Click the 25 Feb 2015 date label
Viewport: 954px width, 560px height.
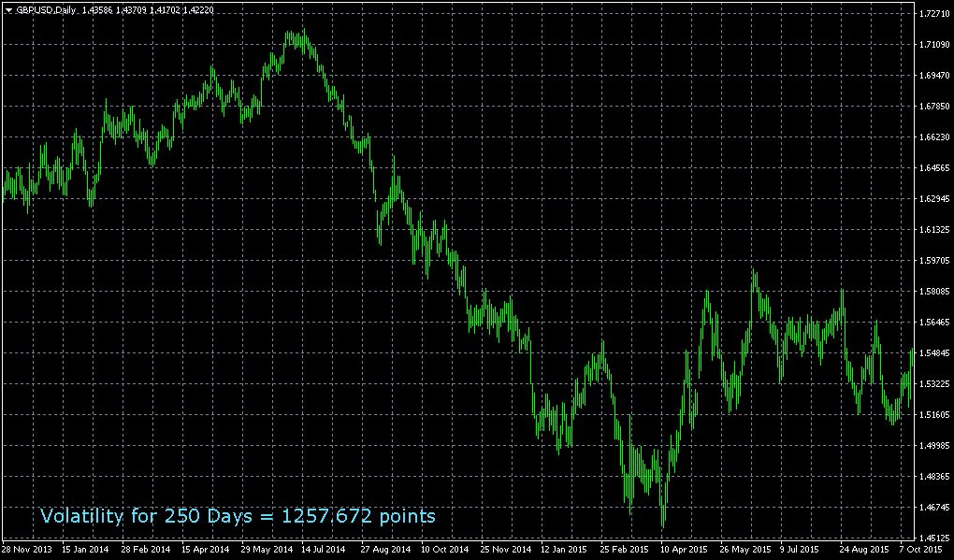tap(626, 549)
